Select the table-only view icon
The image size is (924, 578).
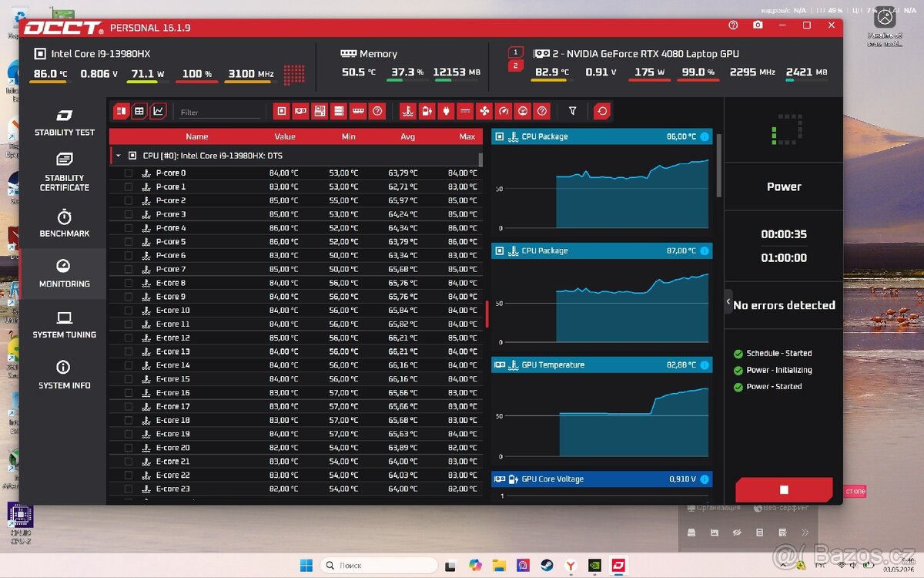[x=139, y=111]
